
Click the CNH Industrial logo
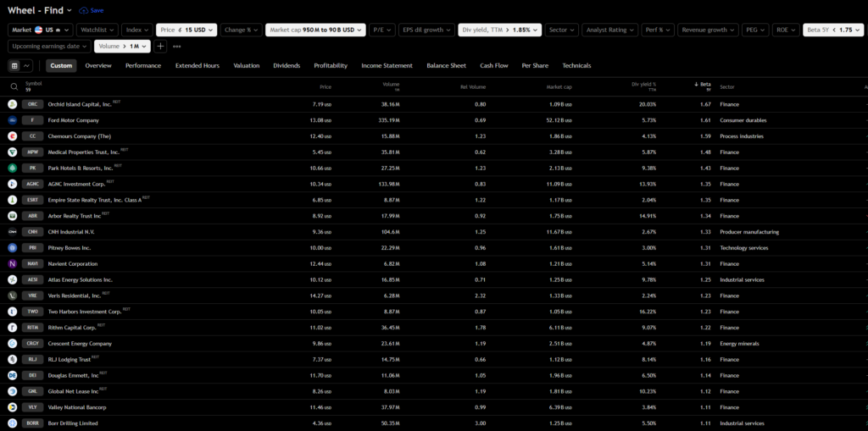[x=12, y=232]
